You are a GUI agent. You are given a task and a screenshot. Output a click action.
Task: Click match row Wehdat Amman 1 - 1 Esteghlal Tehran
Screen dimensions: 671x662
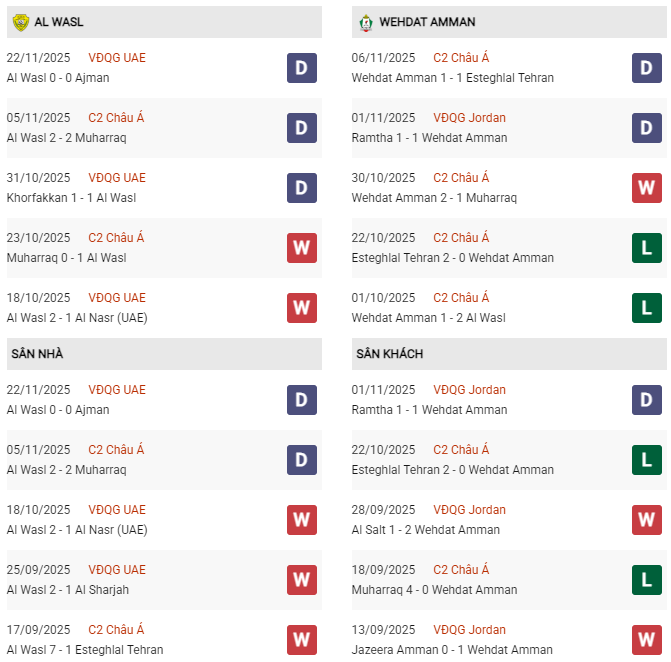[x=453, y=78]
